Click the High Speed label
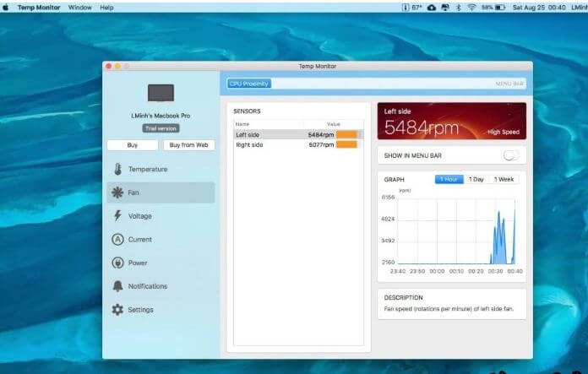Image resolution: width=588 pixels, height=374 pixels. [504, 132]
